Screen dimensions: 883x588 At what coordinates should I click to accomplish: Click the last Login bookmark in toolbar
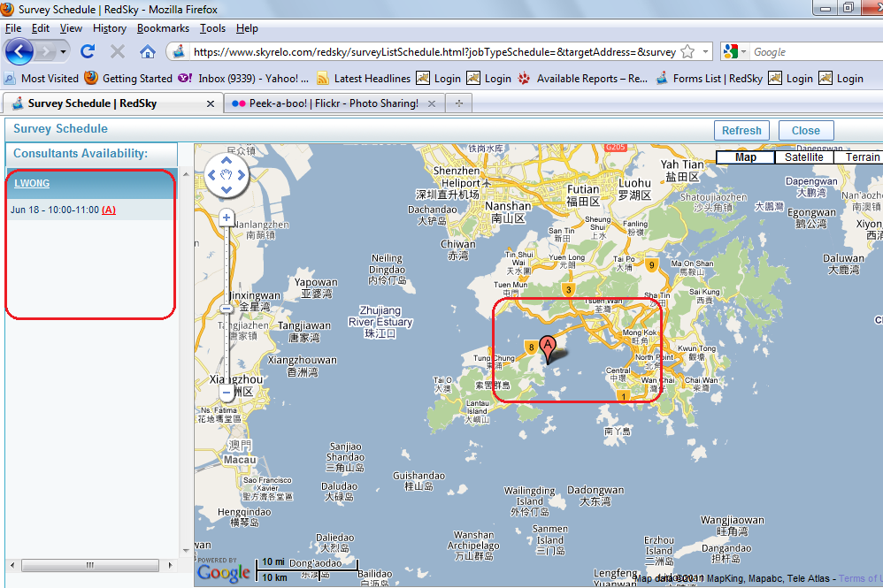[x=841, y=78]
